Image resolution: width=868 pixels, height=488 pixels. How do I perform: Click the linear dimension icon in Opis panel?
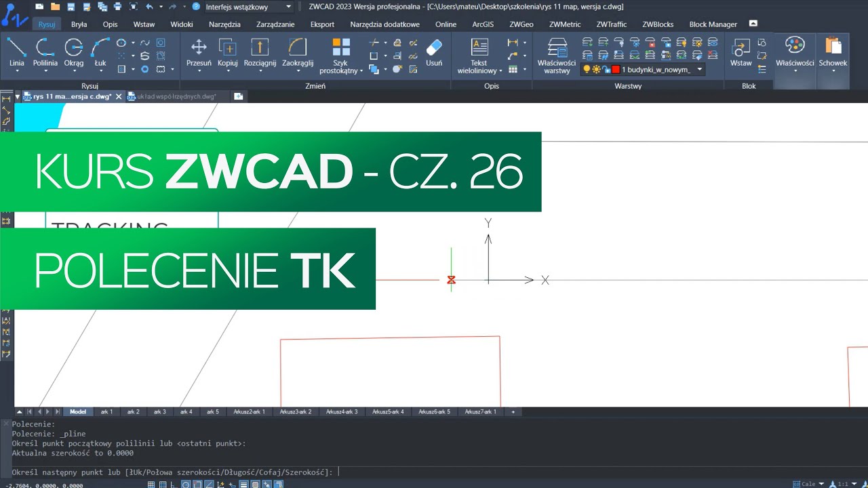coord(513,43)
